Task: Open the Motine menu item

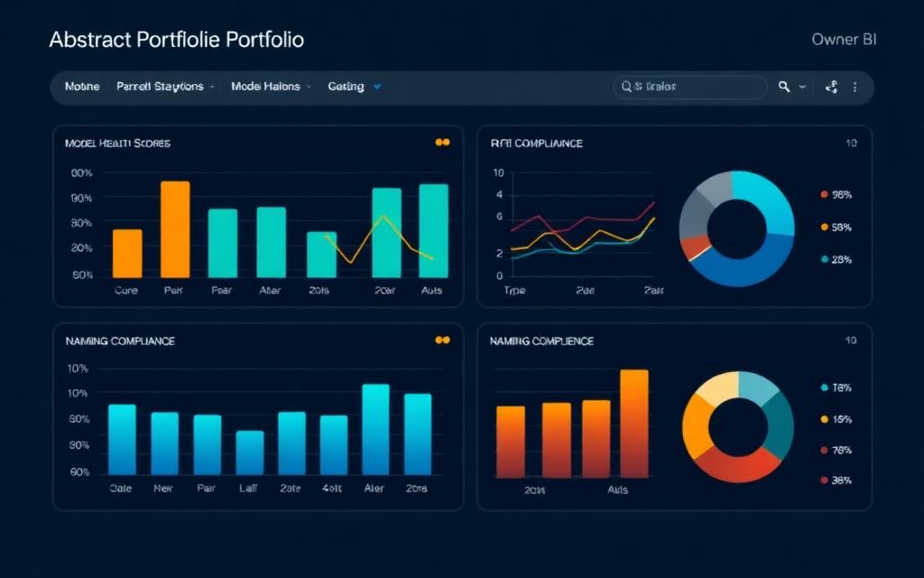Action: point(82,87)
